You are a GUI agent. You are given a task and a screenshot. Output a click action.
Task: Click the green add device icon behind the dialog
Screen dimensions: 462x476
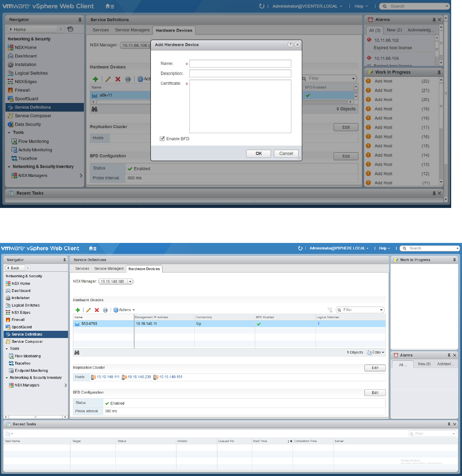pos(95,79)
